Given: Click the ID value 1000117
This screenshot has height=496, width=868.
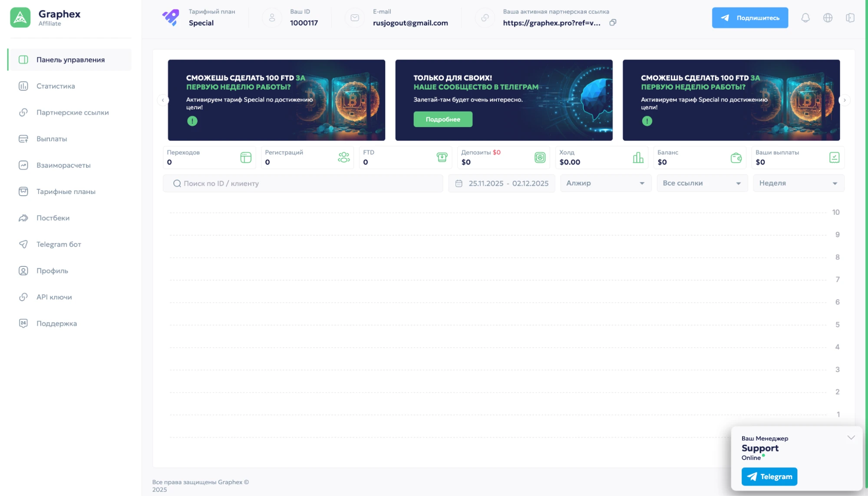Looking at the screenshot, I should [304, 23].
